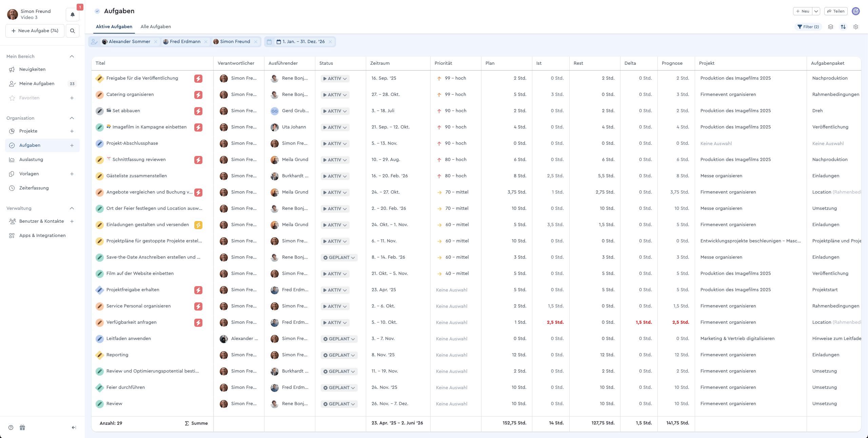Click the Teilen button

(836, 11)
